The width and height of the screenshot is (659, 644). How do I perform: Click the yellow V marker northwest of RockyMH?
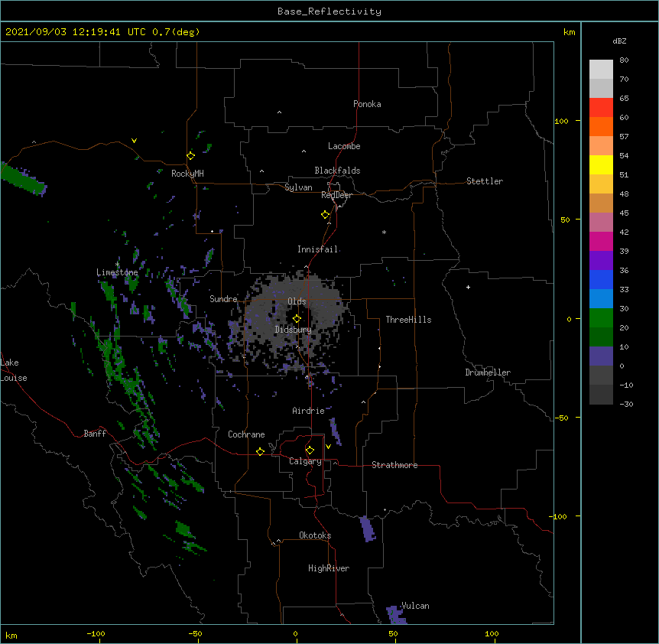(134, 141)
